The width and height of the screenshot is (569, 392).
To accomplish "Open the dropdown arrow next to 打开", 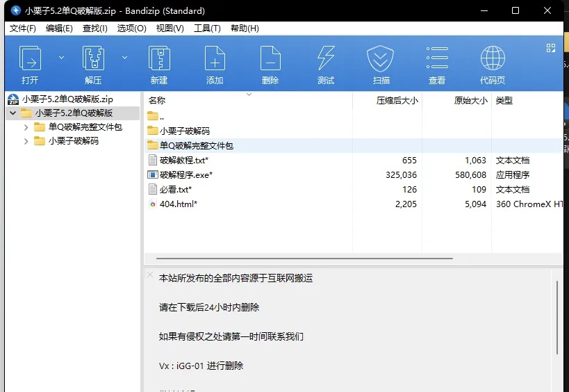I will pyautogui.click(x=61, y=58).
